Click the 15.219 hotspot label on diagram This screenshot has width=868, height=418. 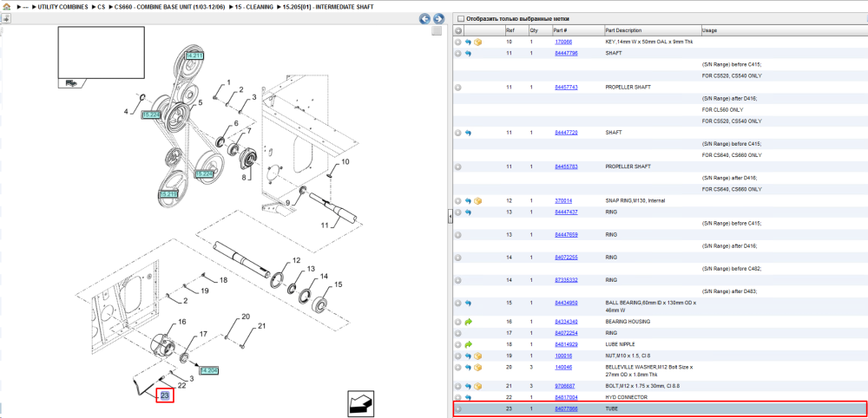coord(168,194)
